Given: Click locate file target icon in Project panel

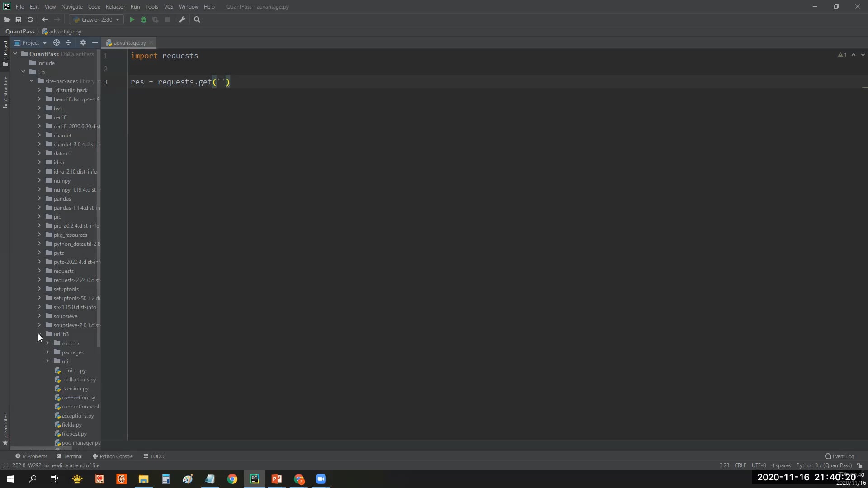Looking at the screenshot, I should click(x=57, y=42).
